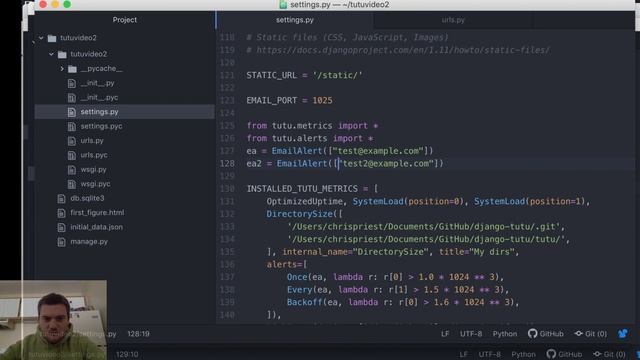This screenshot has height=360, width=640.
Task: Click OptimizedUptime on line 131
Action: click(x=304, y=202)
